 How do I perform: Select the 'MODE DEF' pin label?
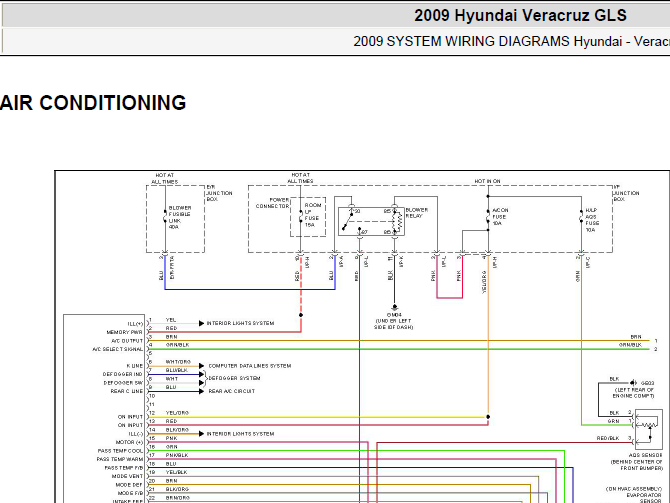(x=129, y=485)
